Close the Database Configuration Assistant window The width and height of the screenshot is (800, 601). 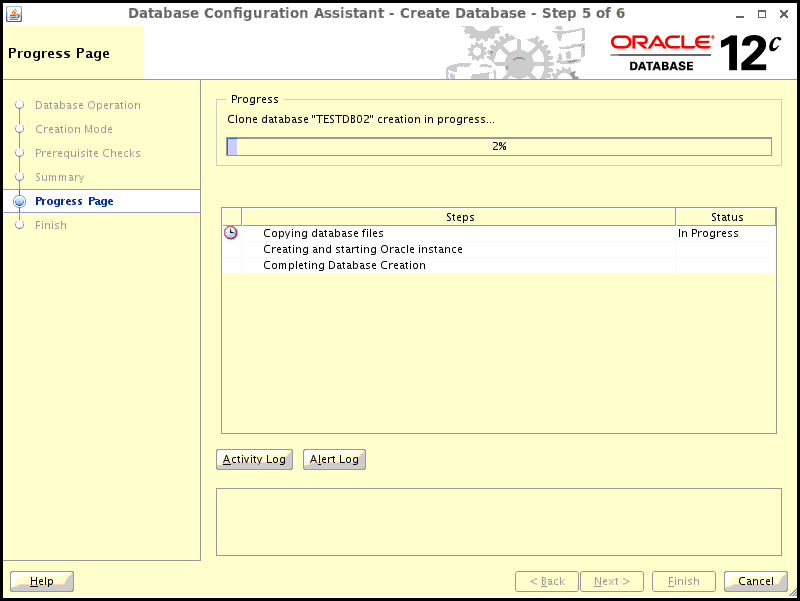point(784,14)
